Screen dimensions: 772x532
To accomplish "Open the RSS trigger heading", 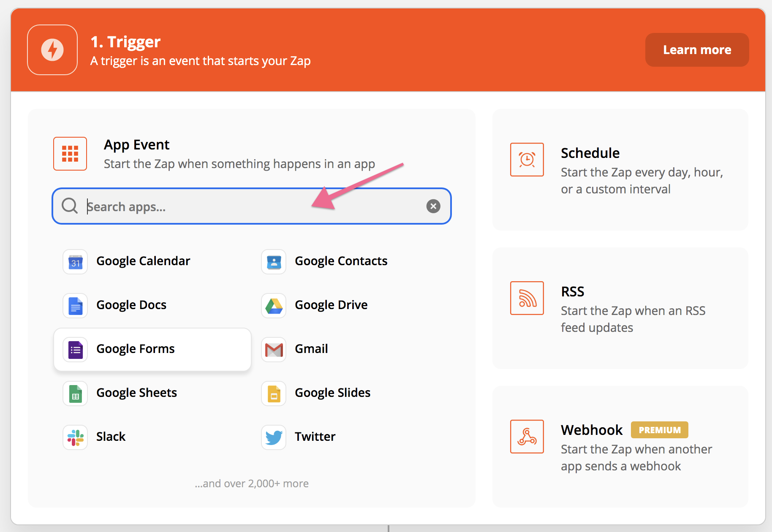I will click(572, 291).
